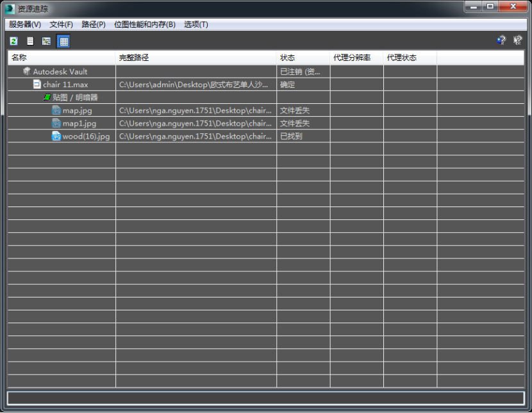This screenshot has height=413, width=532.
Task: Click the context help icon beside the question mark
Action: [x=517, y=40]
